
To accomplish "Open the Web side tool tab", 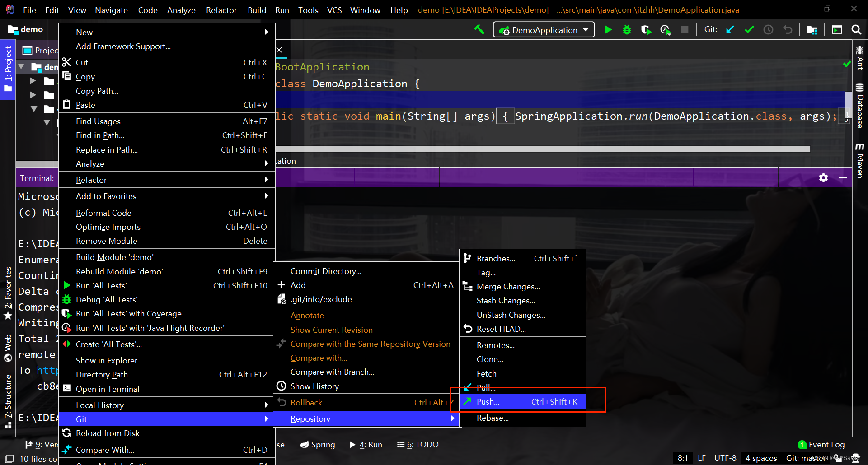I will click(8, 348).
